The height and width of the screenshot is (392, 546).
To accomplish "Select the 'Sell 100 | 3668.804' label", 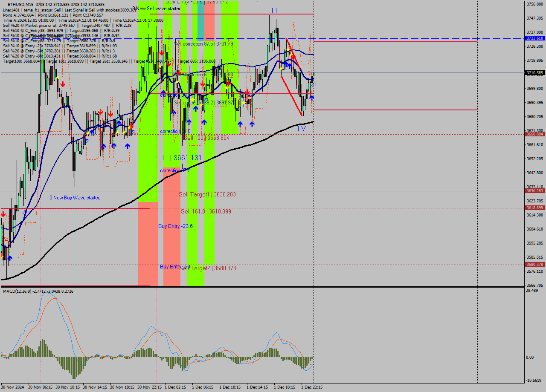I will pyautogui.click(x=206, y=138).
